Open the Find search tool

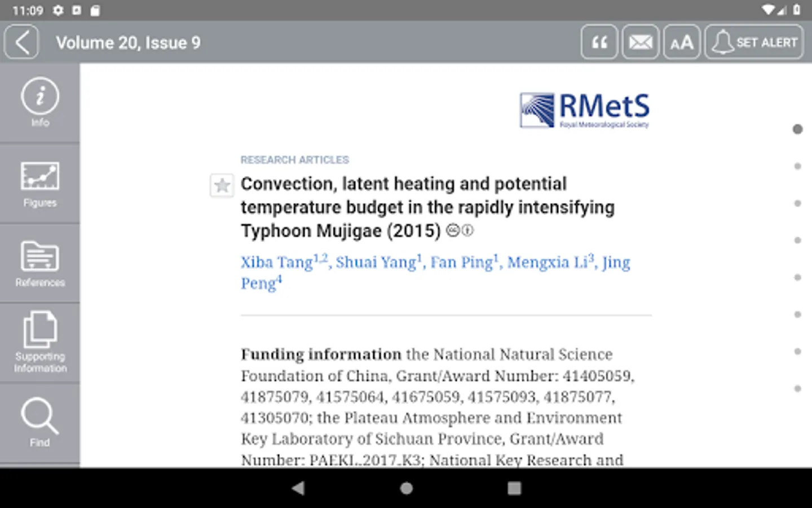click(39, 423)
